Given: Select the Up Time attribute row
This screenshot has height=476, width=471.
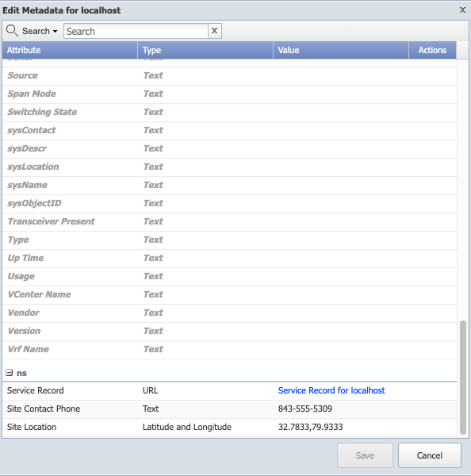Looking at the screenshot, I should coord(229,258).
